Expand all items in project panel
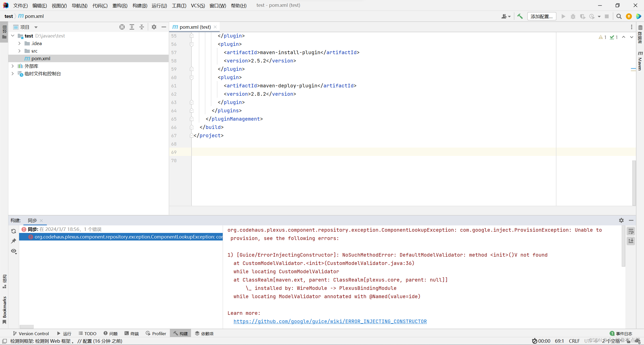644x345 pixels. (132, 27)
